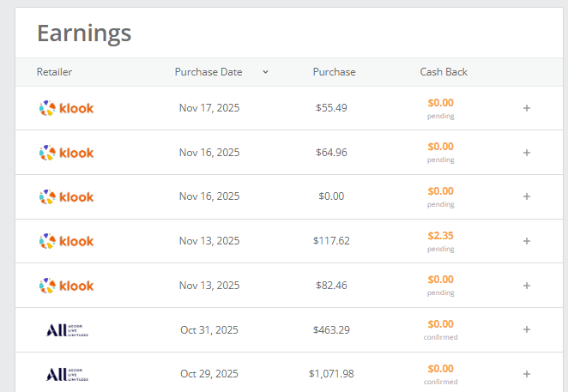Open Klook logo in the $117.62 row
568x392 pixels.
click(66, 241)
